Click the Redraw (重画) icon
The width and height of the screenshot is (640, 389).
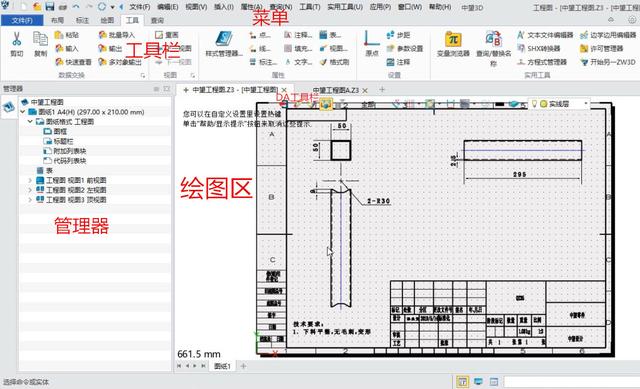(167, 35)
